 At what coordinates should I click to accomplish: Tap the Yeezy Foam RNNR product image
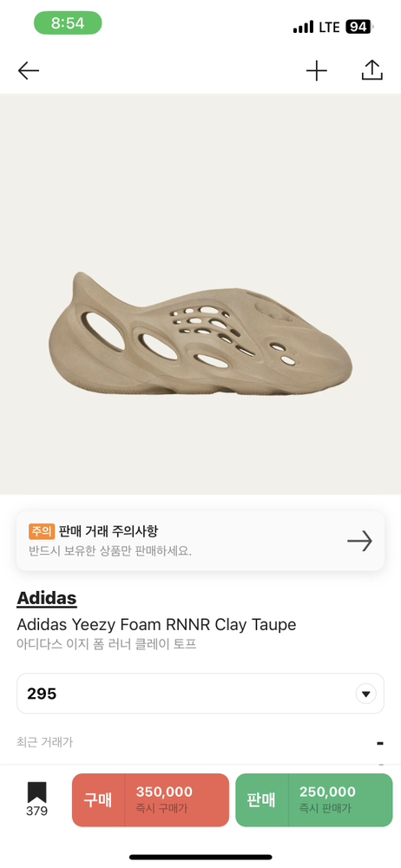coord(200,334)
